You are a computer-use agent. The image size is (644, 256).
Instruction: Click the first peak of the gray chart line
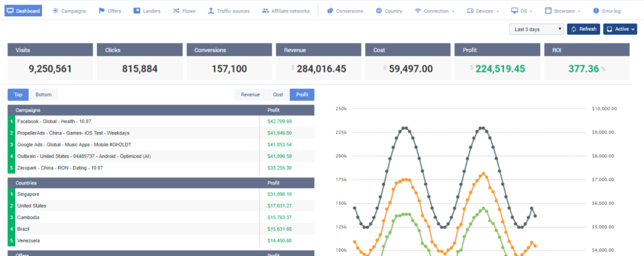[405, 128]
